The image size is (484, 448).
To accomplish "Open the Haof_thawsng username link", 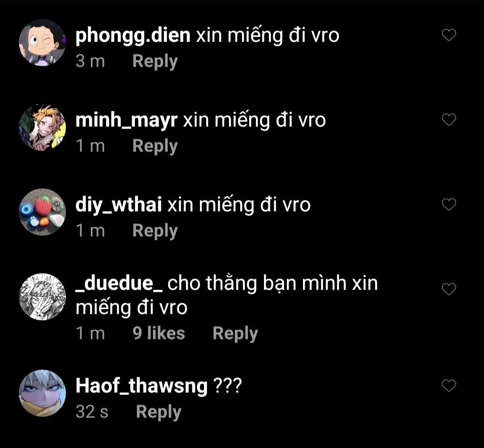I will pyautogui.click(x=141, y=386).
